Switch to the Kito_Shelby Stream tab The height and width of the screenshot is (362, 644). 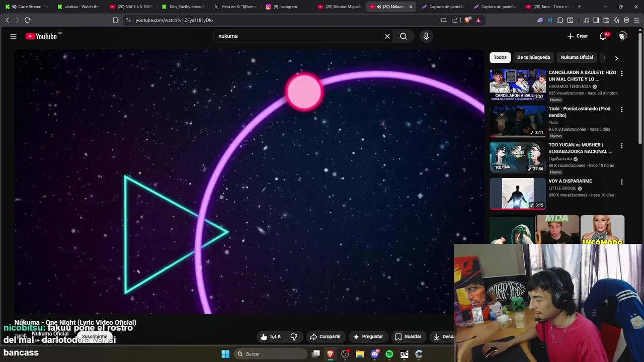point(182,7)
